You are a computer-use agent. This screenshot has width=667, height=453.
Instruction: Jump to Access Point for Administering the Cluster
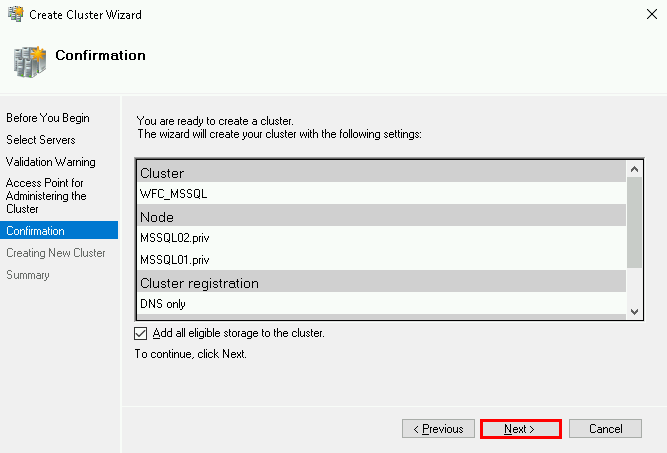pyautogui.click(x=46, y=196)
